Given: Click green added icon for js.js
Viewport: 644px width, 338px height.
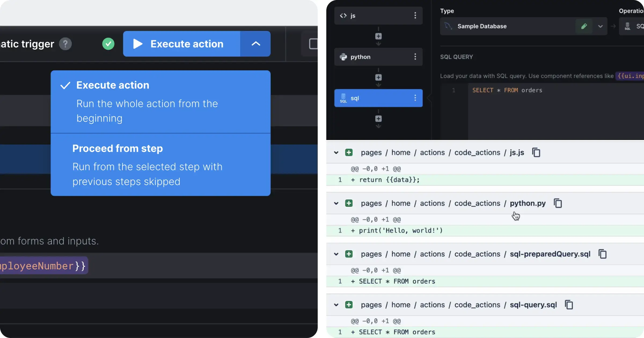Looking at the screenshot, I should point(349,153).
